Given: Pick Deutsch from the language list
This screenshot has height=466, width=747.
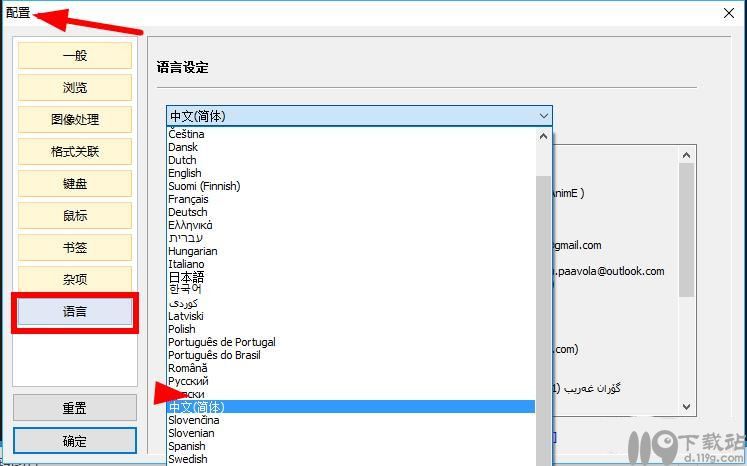Looking at the screenshot, I should tap(188, 212).
